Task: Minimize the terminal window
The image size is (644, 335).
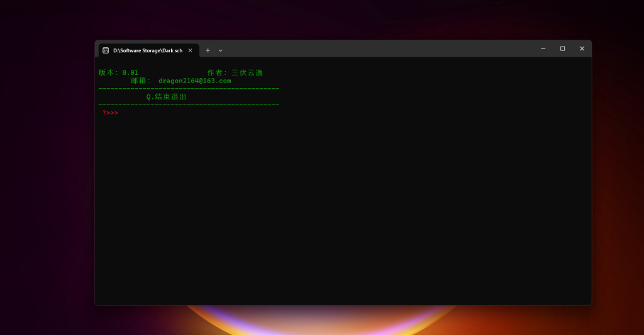Action: pyautogui.click(x=543, y=48)
